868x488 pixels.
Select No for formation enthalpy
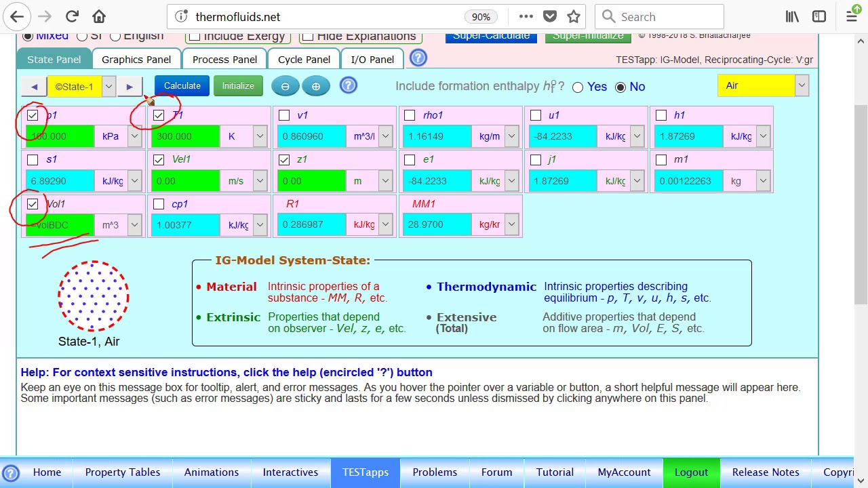(620, 87)
